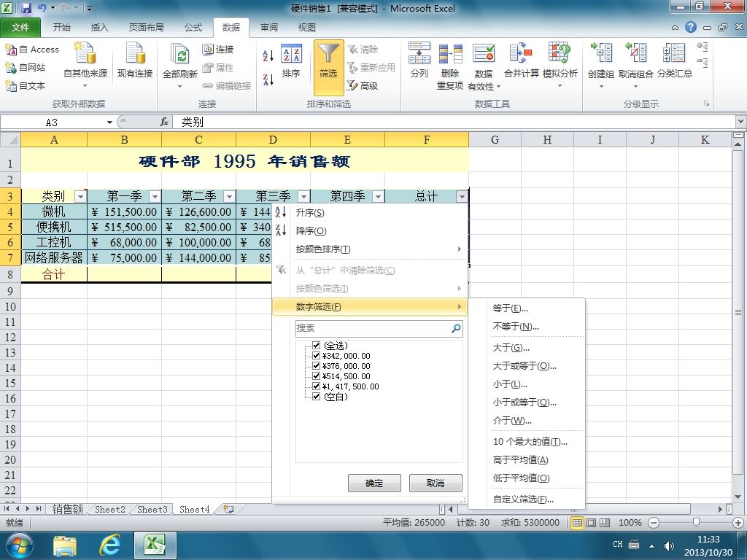Click the 分列 text to columns icon

point(419,52)
